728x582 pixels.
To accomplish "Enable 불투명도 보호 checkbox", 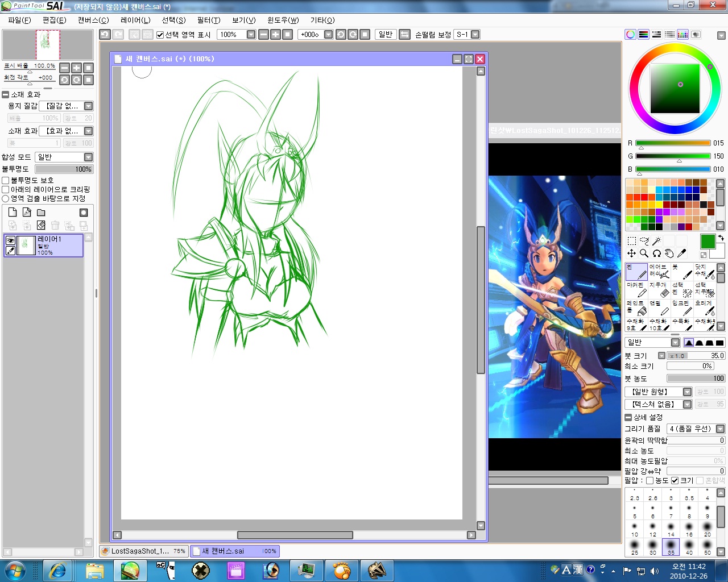I will click(6, 180).
